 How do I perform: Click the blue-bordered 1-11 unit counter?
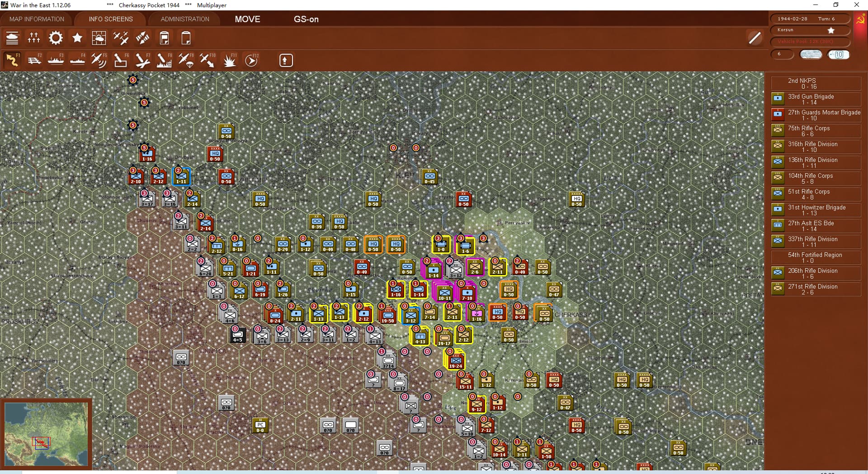[181, 176]
